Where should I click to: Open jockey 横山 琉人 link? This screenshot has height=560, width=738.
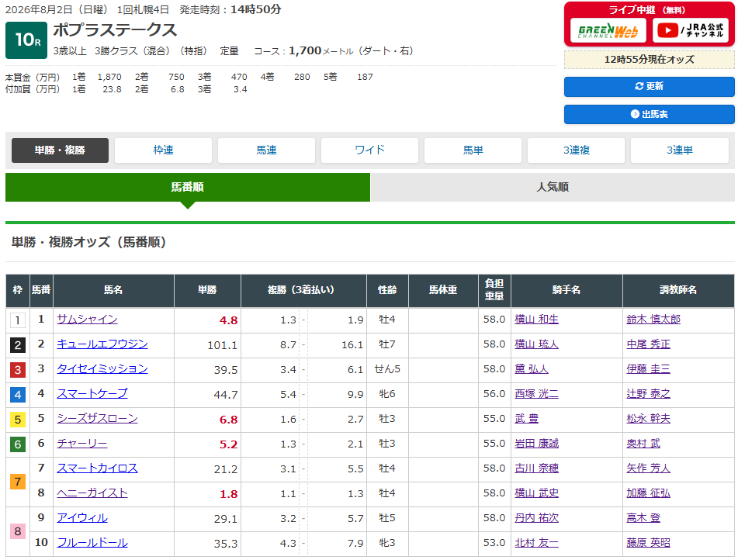pyautogui.click(x=536, y=344)
